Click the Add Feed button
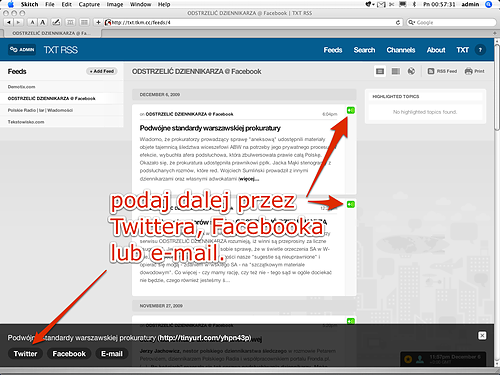This screenshot has height=375, width=500. 102,71
